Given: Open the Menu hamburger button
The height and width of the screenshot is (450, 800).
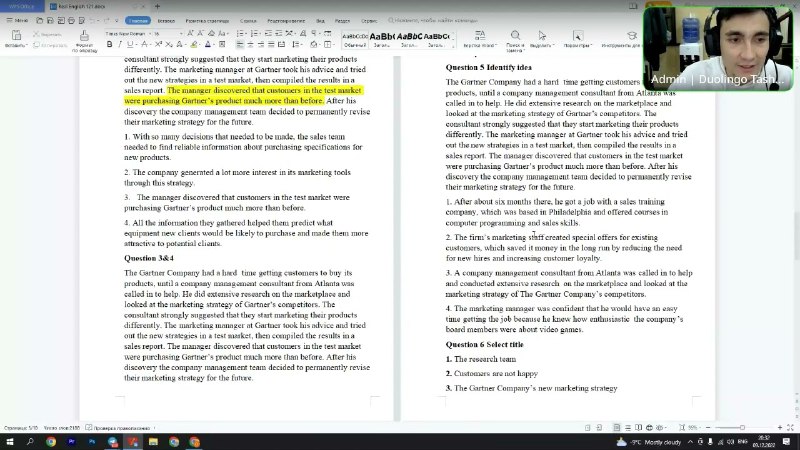Looking at the screenshot, I should point(17,20).
